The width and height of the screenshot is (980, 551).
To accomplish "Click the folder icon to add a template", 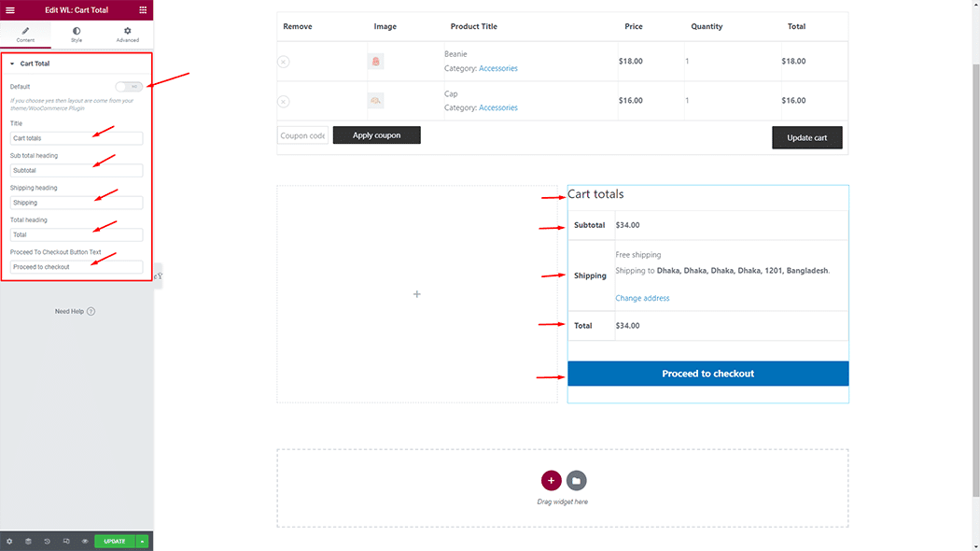I will pos(576,480).
